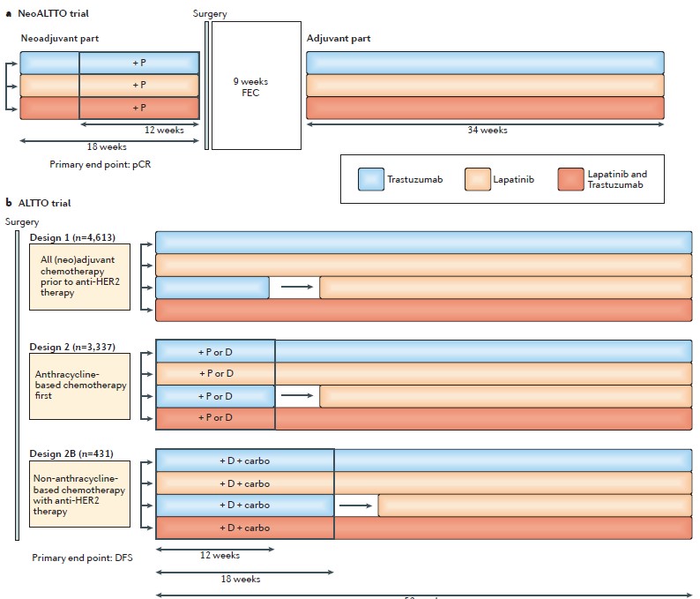Click the red combination bar in Design 1
Screen dimensions: 700x599
[424, 310]
